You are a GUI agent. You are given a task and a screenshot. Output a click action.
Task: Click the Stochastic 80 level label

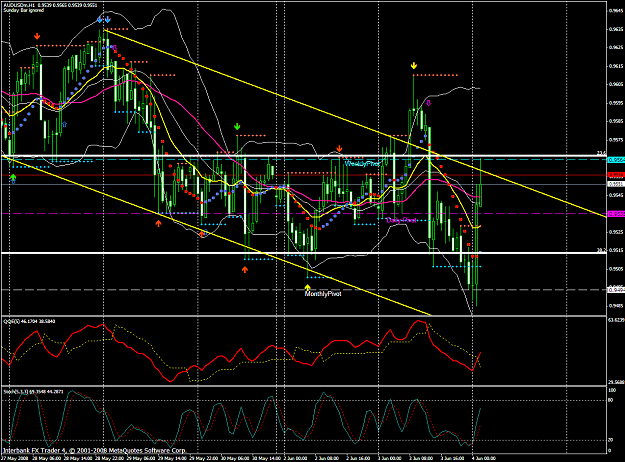tap(610, 399)
